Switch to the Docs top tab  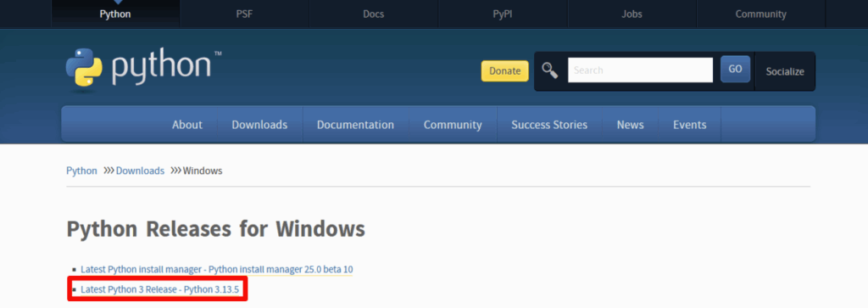[374, 14]
